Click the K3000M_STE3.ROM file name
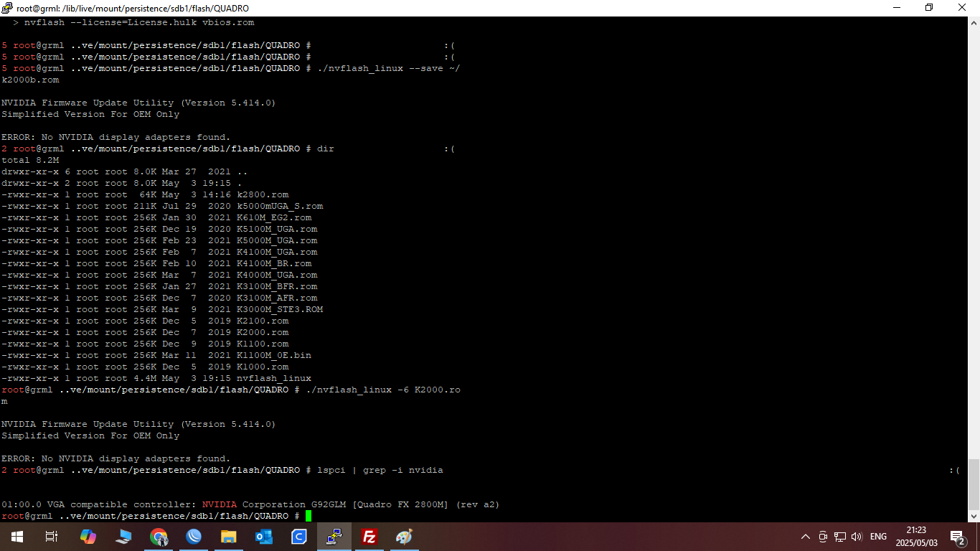 280,309
